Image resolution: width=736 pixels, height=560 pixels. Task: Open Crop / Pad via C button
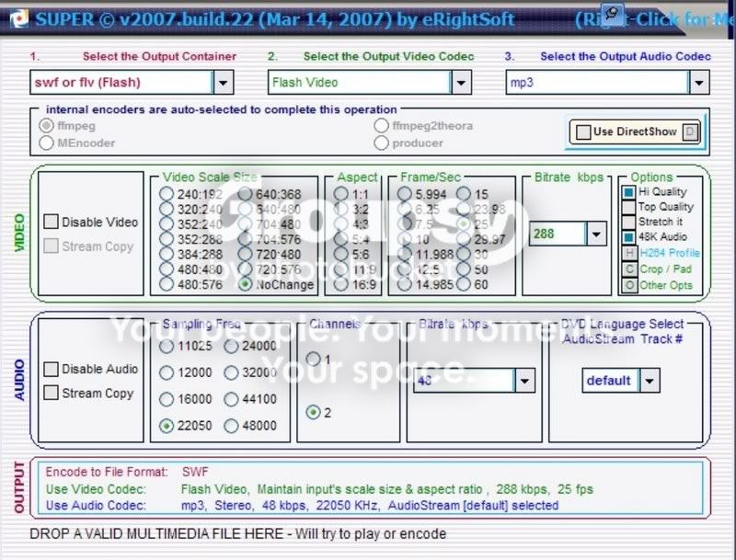629,269
